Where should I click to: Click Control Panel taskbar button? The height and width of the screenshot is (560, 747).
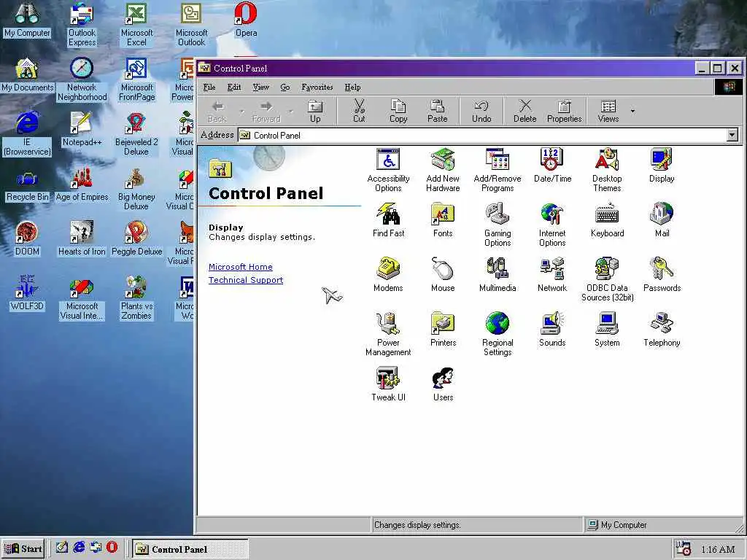pos(190,549)
